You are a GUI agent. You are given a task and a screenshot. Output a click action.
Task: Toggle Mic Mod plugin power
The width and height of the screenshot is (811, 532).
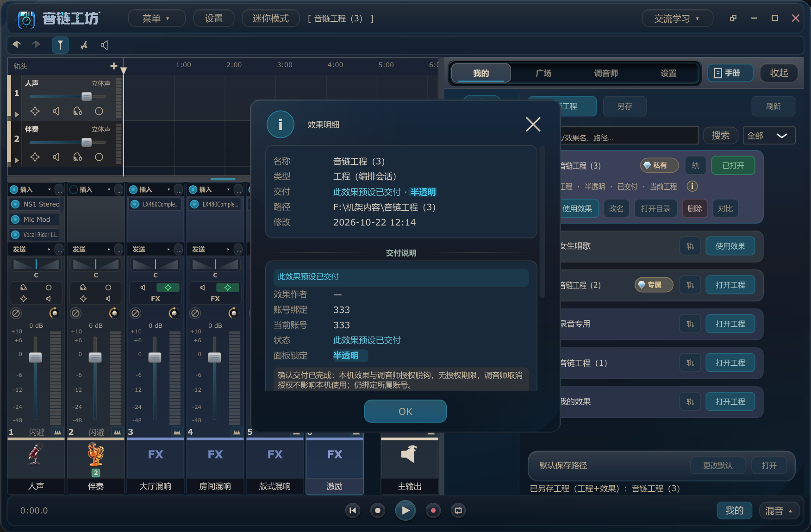(x=15, y=219)
